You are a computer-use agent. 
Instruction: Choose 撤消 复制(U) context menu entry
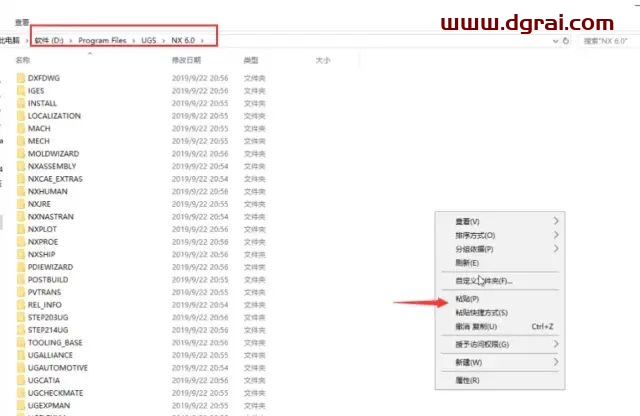[x=476, y=327]
